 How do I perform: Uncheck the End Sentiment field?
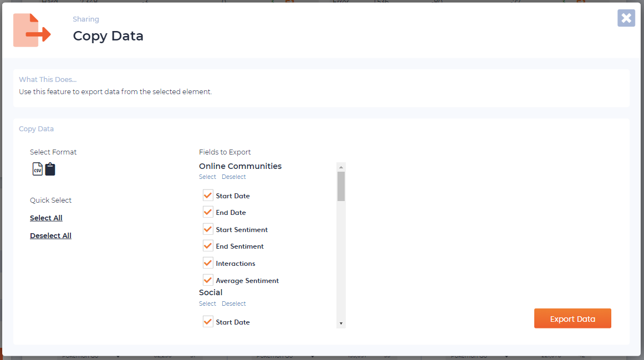pos(208,246)
